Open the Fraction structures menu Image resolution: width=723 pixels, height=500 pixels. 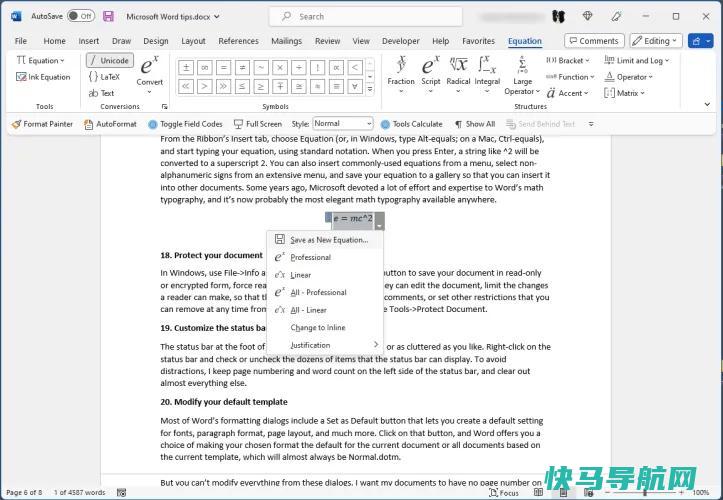401,75
